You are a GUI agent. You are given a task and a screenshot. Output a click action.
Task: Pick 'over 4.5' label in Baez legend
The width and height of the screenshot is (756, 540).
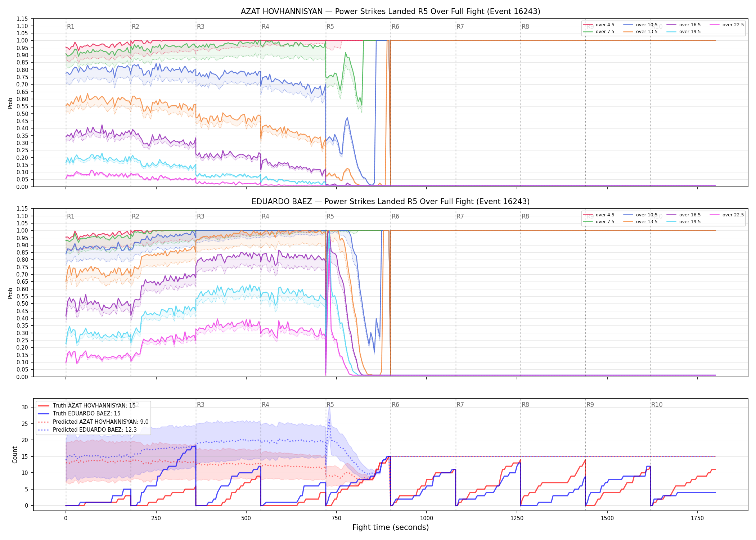tap(605, 215)
